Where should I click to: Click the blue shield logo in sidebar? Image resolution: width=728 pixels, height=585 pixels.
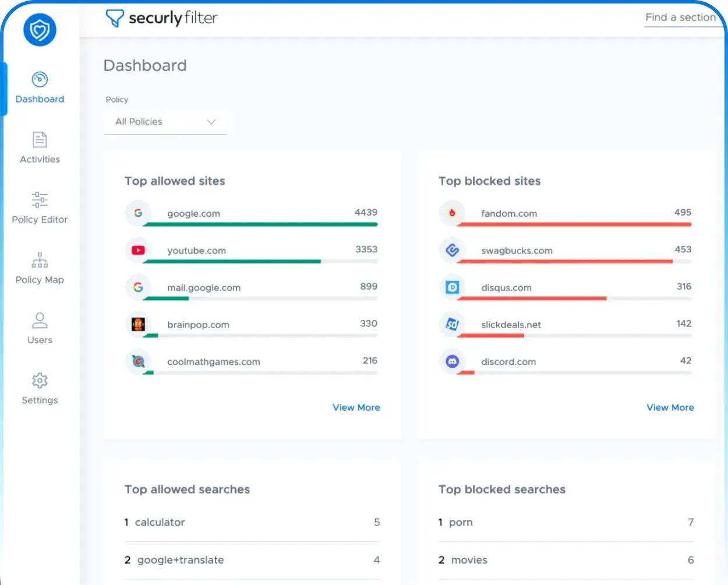click(x=40, y=30)
